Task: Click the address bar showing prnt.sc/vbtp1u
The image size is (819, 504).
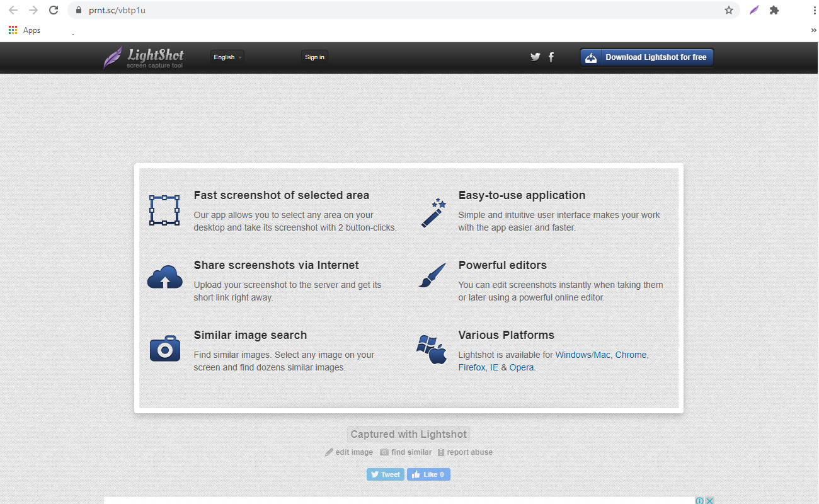Action: coord(403,10)
